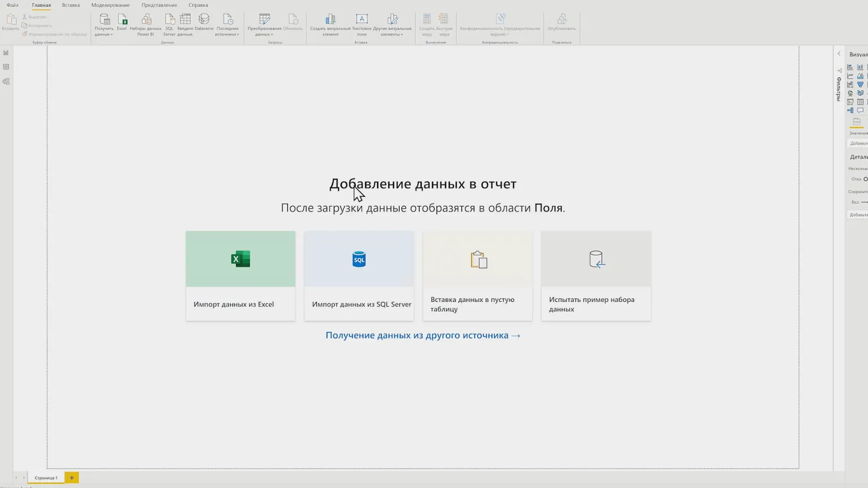
Task: Click Получение данных из другого источника link
Action: click(423, 335)
